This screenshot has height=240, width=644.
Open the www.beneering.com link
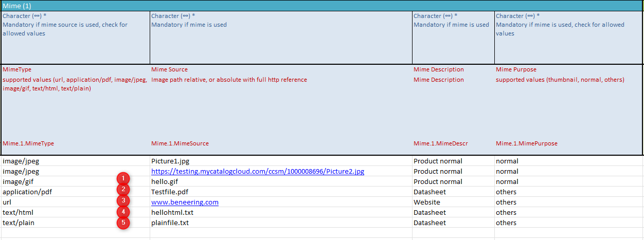(x=185, y=202)
